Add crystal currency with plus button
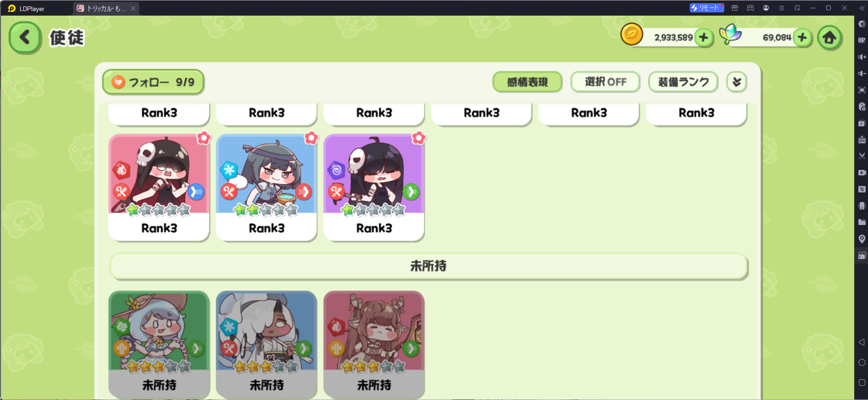 [x=802, y=37]
